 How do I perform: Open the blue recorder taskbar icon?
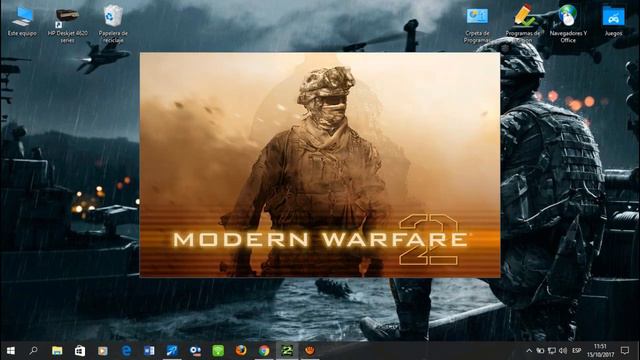coord(195,351)
